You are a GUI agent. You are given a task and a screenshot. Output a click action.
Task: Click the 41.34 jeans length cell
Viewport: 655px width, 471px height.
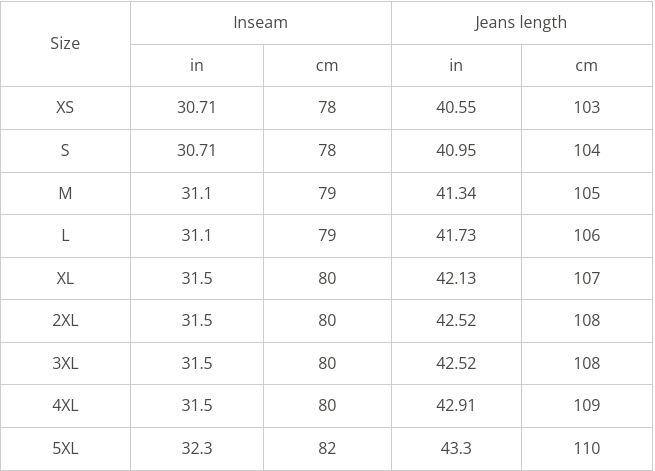[456, 193]
